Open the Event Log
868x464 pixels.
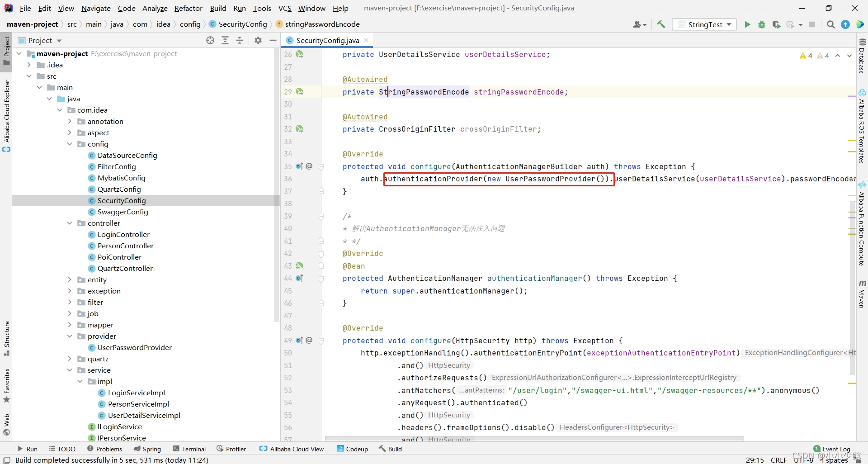pyautogui.click(x=832, y=449)
